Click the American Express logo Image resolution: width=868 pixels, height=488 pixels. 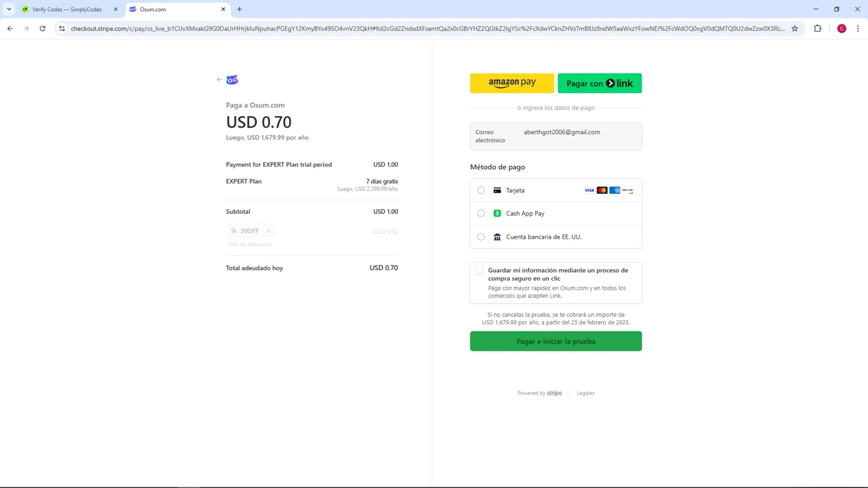(x=615, y=190)
